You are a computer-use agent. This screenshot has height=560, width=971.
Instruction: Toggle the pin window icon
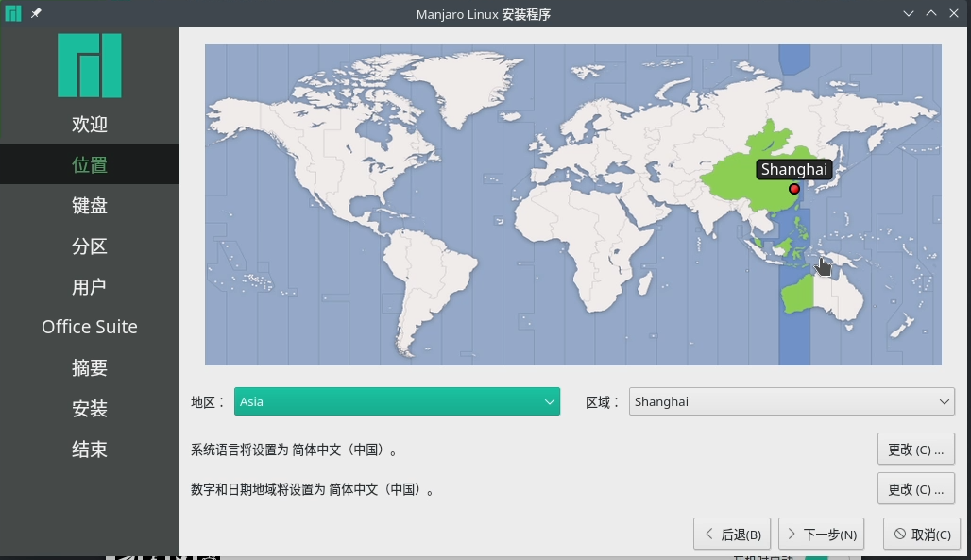click(x=36, y=13)
